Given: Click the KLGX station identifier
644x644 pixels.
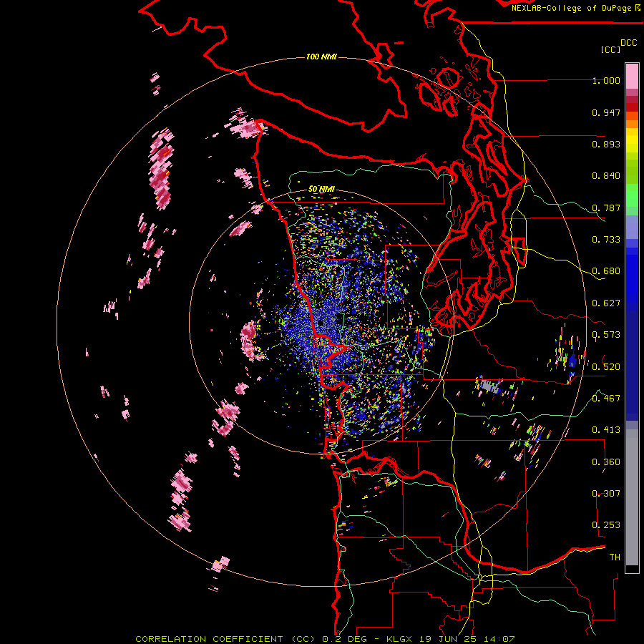Looking at the screenshot, I should pyautogui.click(x=399, y=639).
